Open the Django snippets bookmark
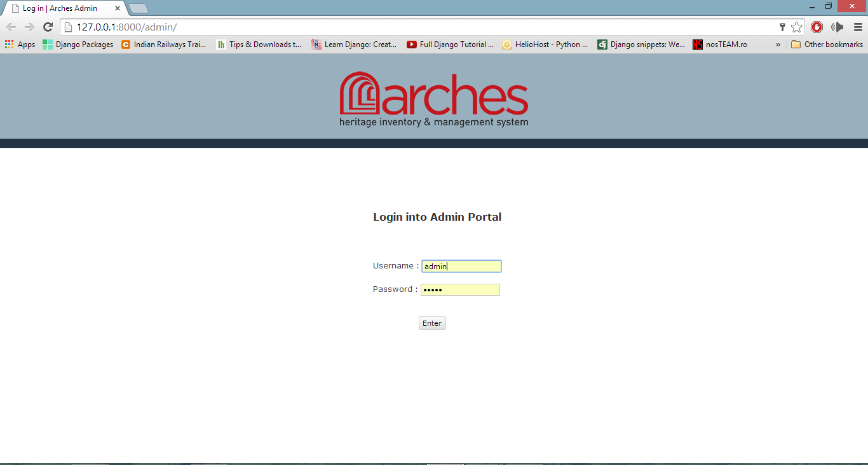The height and width of the screenshot is (465, 868). [641, 45]
